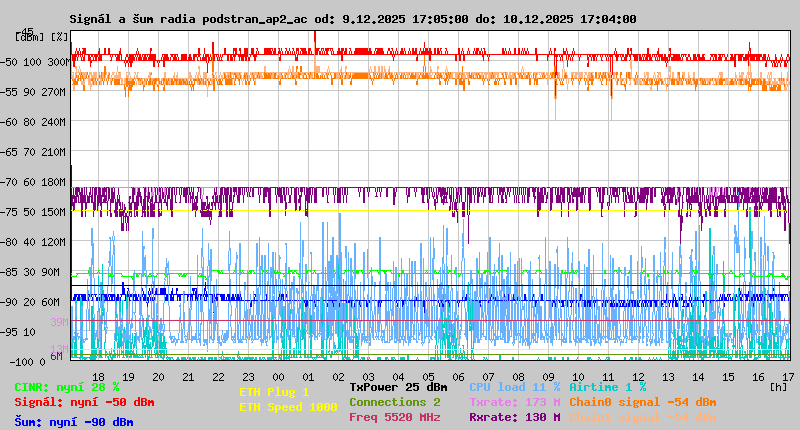Click the graph title text
Viewport: 800px width, 430px height.
pos(352,19)
